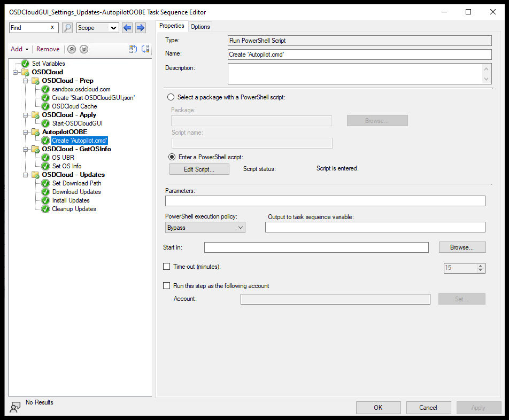The height and width of the screenshot is (420, 509).
Task: Click the Edit Script button
Action: (199, 169)
